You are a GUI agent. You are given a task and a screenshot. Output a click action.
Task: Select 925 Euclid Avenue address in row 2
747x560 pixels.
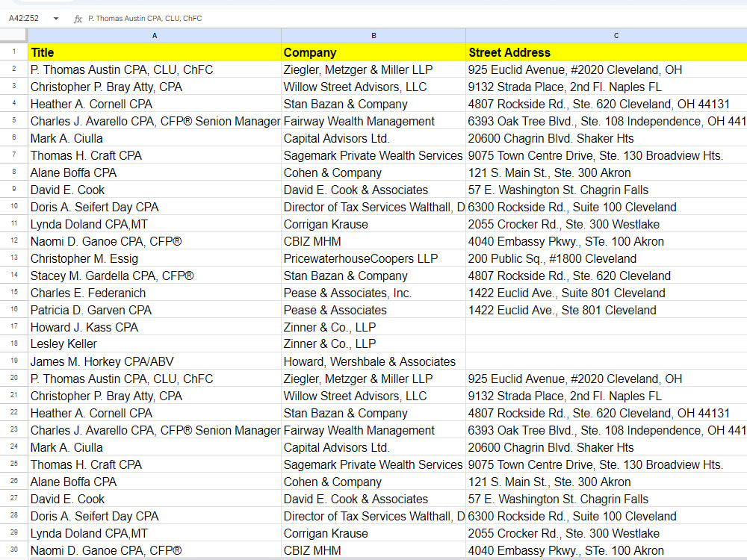[x=607, y=69]
